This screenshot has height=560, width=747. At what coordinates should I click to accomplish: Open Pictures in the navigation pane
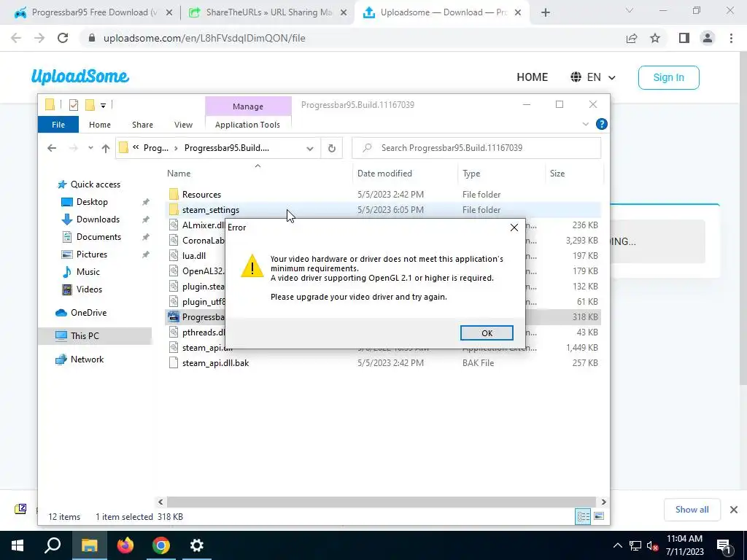pos(91,254)
